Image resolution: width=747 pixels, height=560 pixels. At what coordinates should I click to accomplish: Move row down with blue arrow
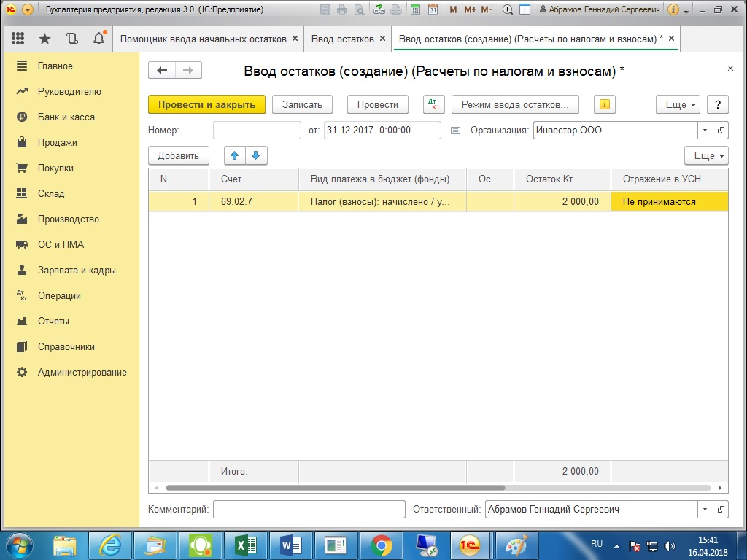pyautogui.click(x=256, y=155)
